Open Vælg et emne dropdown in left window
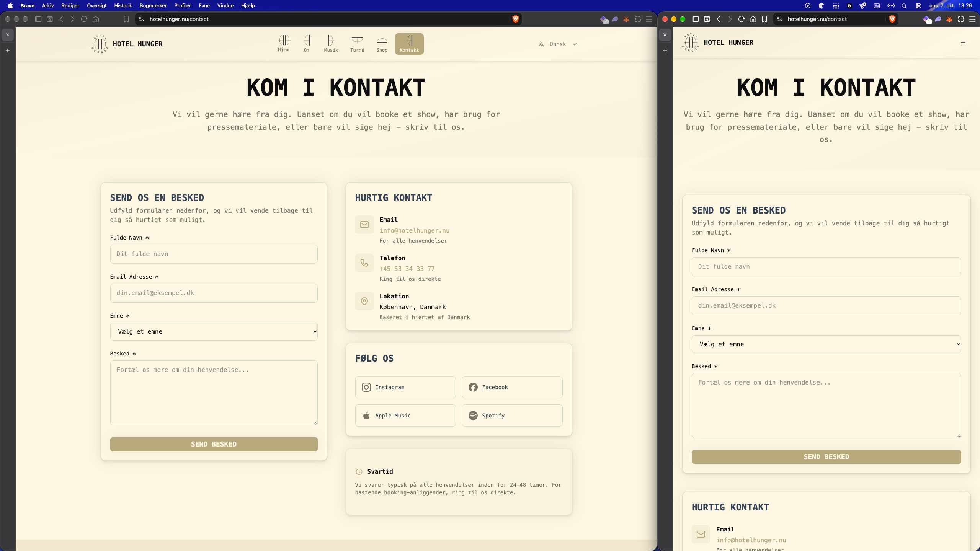The height and width of the screenshot is (551, 980). 214,331
